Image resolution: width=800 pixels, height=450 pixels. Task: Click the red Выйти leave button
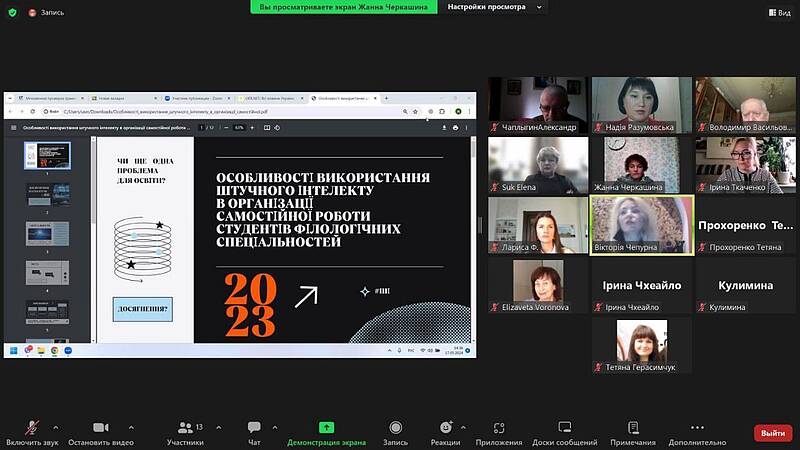(772, 433)
